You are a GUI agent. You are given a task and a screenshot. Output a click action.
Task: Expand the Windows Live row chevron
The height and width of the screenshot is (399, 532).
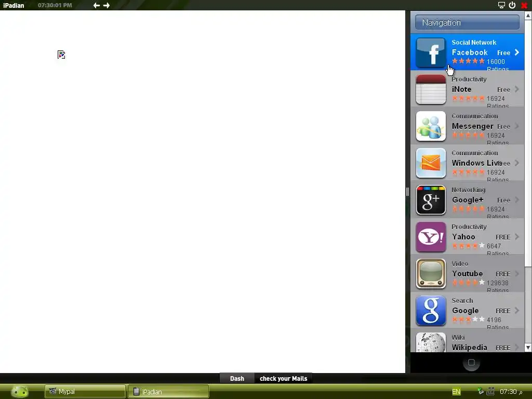tap(517, 163)
